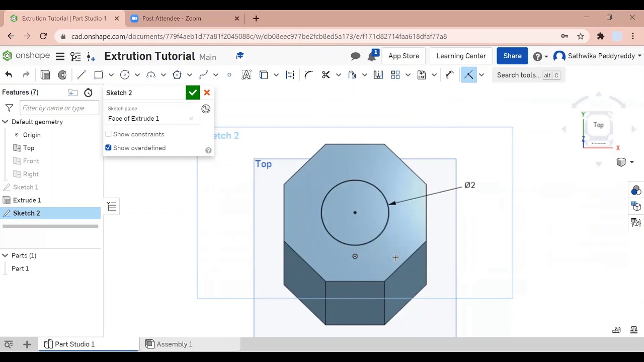
Task: Expand the polygon tool dropdown arrow
Action: tap(190, 75)
